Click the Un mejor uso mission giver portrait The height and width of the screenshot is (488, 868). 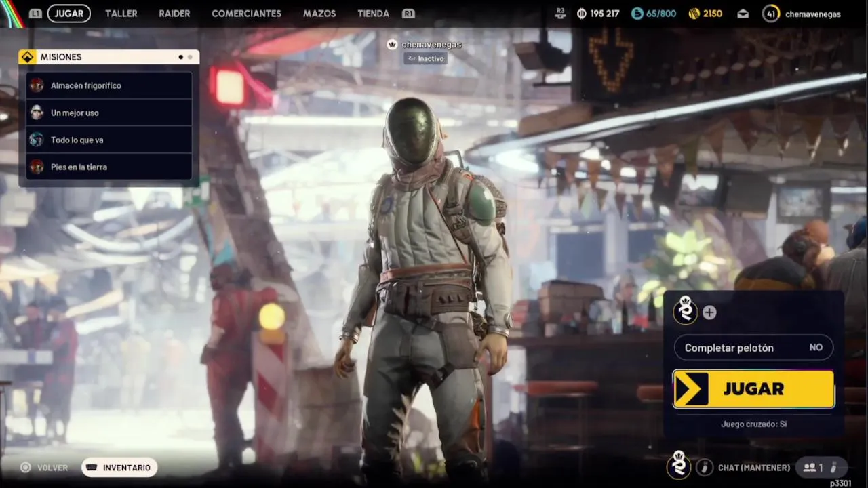pos(37,113)
